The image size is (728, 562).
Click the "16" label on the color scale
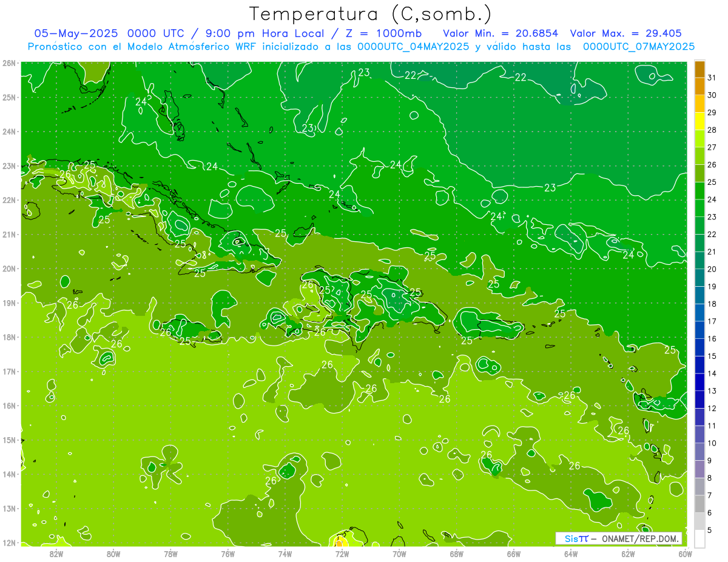coord(712,338)
